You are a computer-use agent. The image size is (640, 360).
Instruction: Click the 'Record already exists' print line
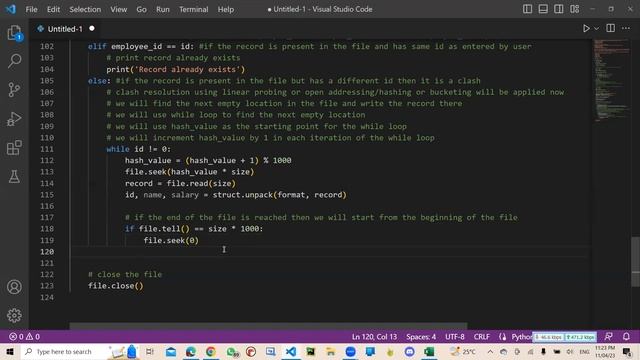176,69
